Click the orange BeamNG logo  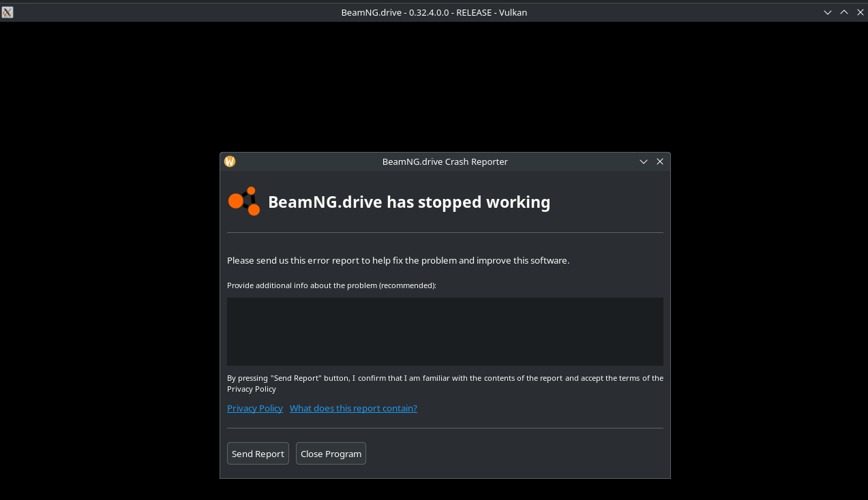(x=244, y=202)
